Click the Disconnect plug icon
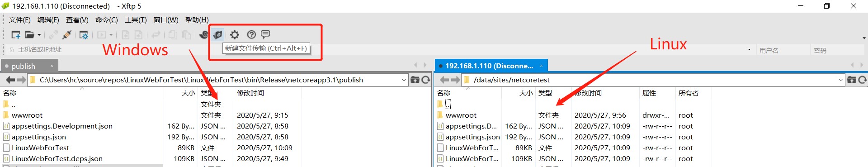868x167 pixels. (x=67, y=35)
